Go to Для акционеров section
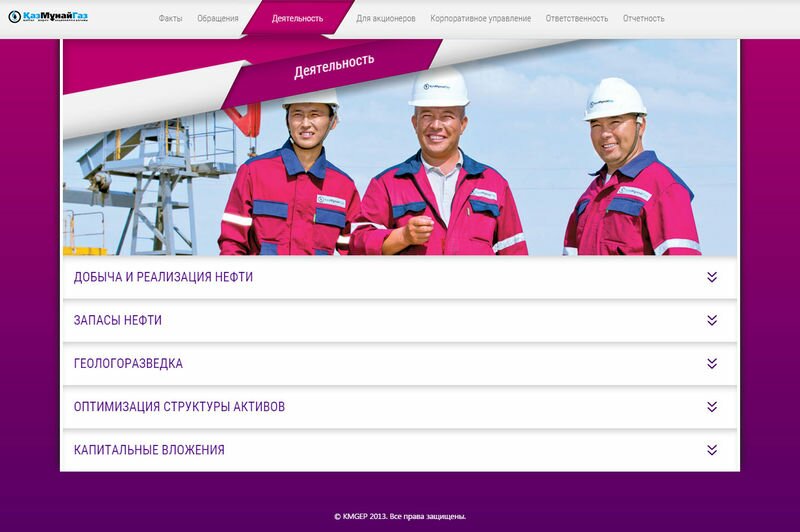This screenshot has width=800, height=532. 386,18
